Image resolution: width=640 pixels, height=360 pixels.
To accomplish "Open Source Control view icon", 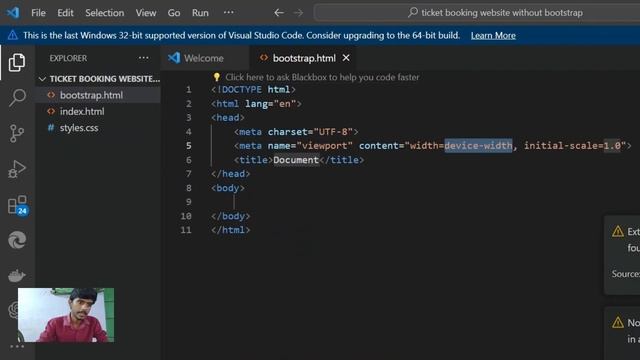I will pyautogui.click(x=17, y=133).
